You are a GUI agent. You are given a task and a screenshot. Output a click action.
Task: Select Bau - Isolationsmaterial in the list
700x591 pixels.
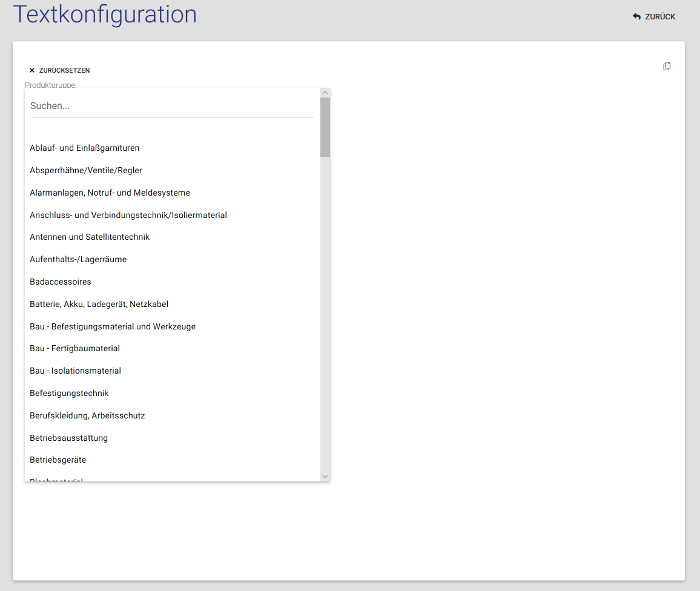[x=75, y=371]
